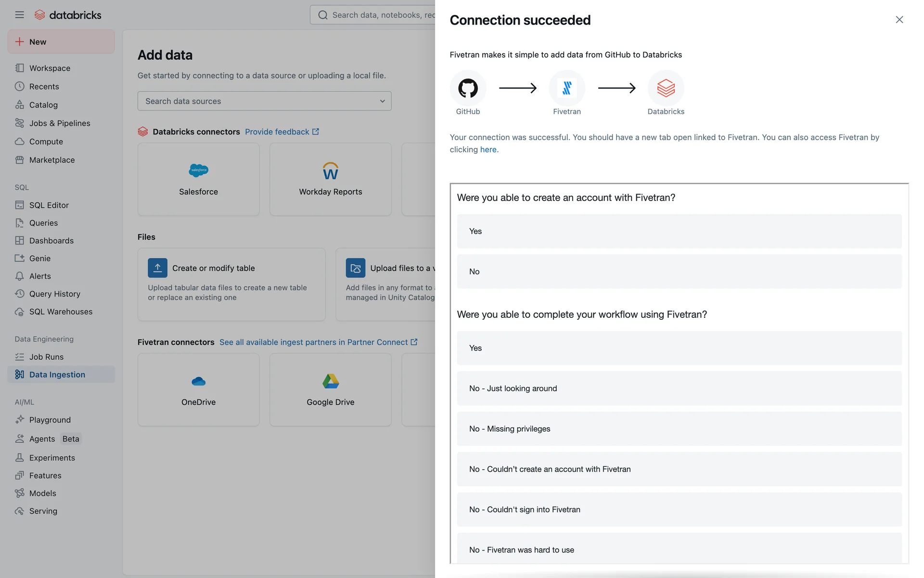Select the Google Drive connector

[330, 389]
